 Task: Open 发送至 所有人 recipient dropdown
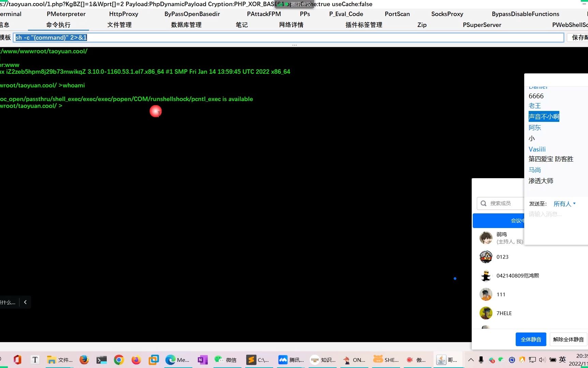[x=564, y=204]
